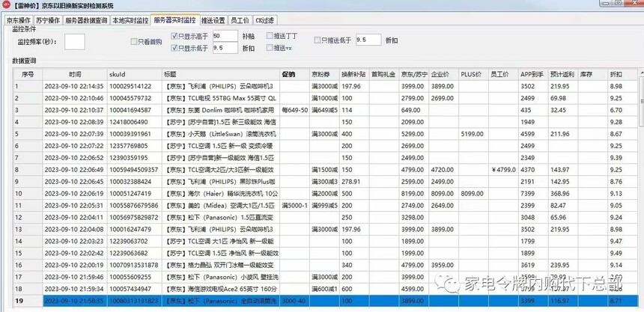Enable the 推送vx checkbox
The image size is (644, 312).
(x=270, y=48)
